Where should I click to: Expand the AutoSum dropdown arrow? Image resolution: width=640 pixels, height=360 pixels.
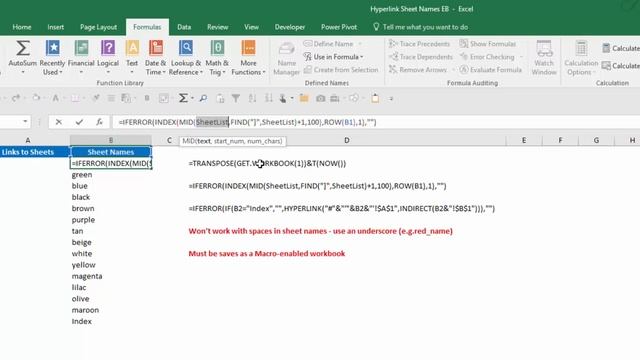23,72
